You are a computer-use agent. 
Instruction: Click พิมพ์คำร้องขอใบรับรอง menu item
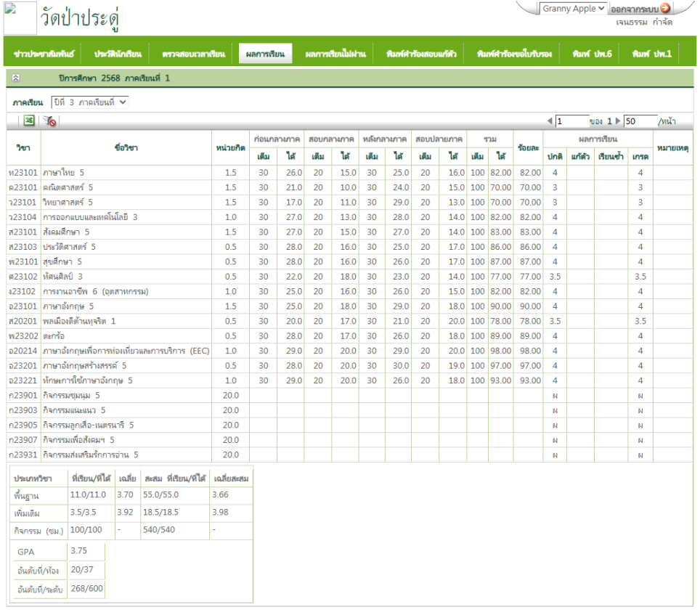[514, 54]
